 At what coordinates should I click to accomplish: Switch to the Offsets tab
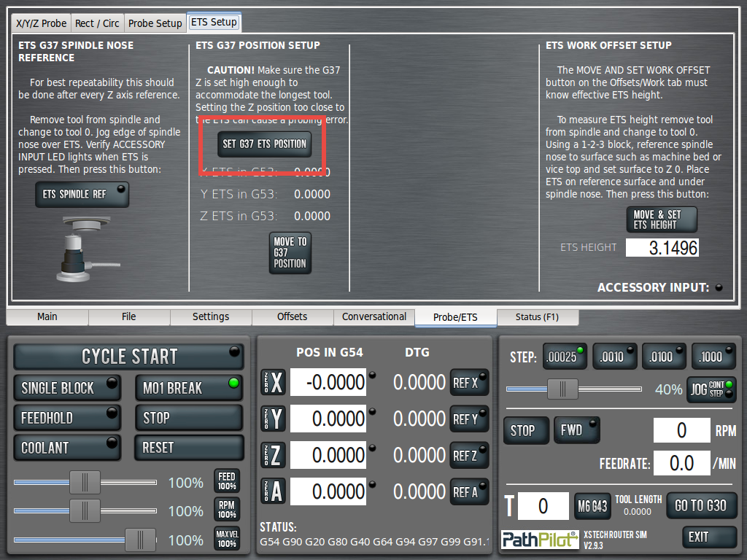292,317
